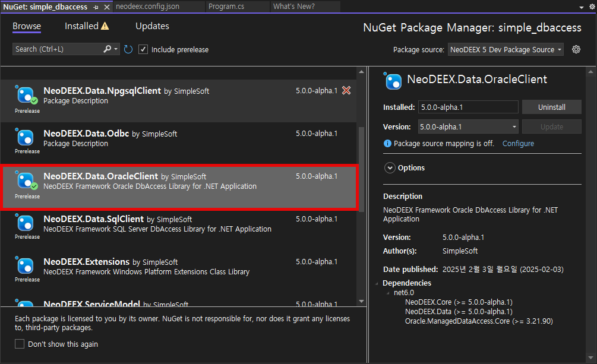Screen dimensions: 597x364
Task: Expand the Options section
Action: coord(390,168)
